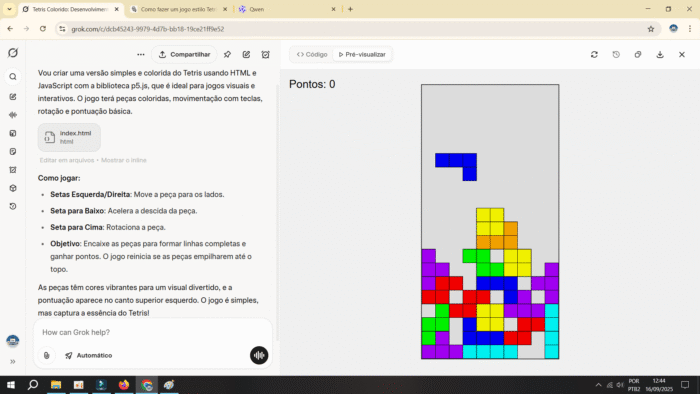Viewport: 700px width, 394px height.
Task: Start voice mode button
Action: coord(259,356)
